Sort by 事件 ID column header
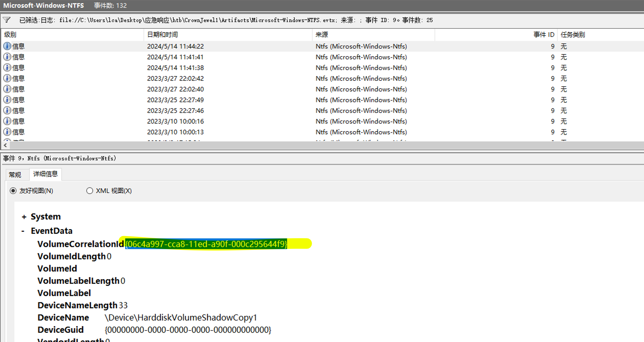 pyautogui.click(x=543, y=35)
